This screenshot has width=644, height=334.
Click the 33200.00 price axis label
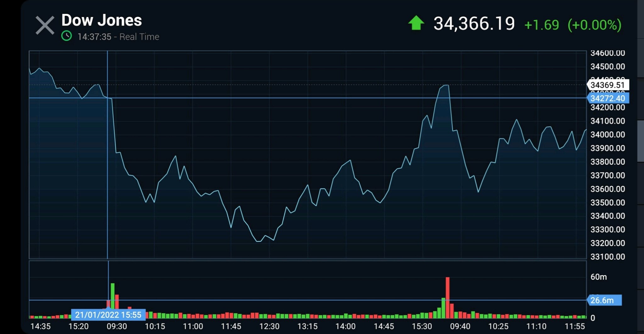click(608, 243)
